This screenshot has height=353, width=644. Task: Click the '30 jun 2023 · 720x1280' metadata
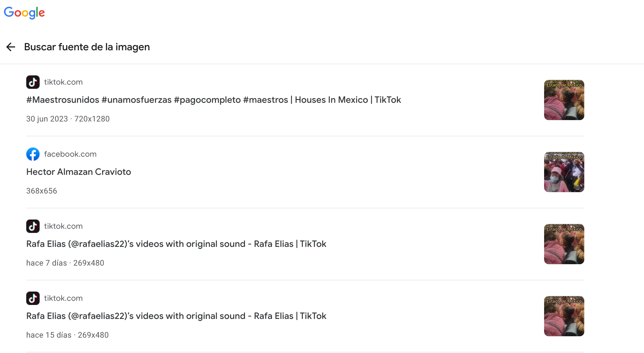click(x=68, y=119)
